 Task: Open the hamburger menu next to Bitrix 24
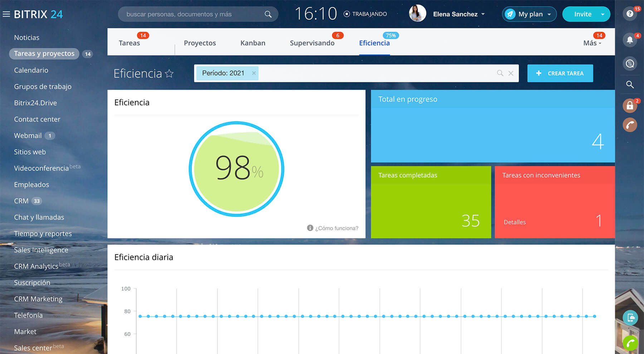tap(6, 14)
